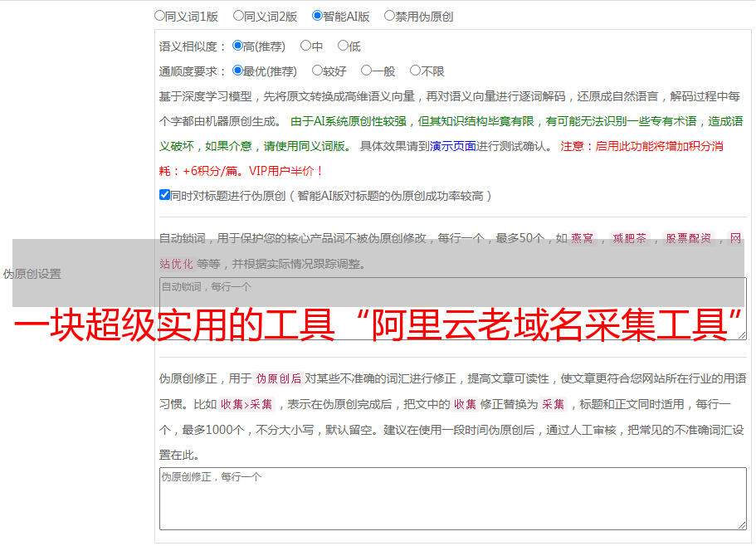Set 语义相似度 to 高(推荐)
The height and width of the screenshot is (546, 756).
237,46
